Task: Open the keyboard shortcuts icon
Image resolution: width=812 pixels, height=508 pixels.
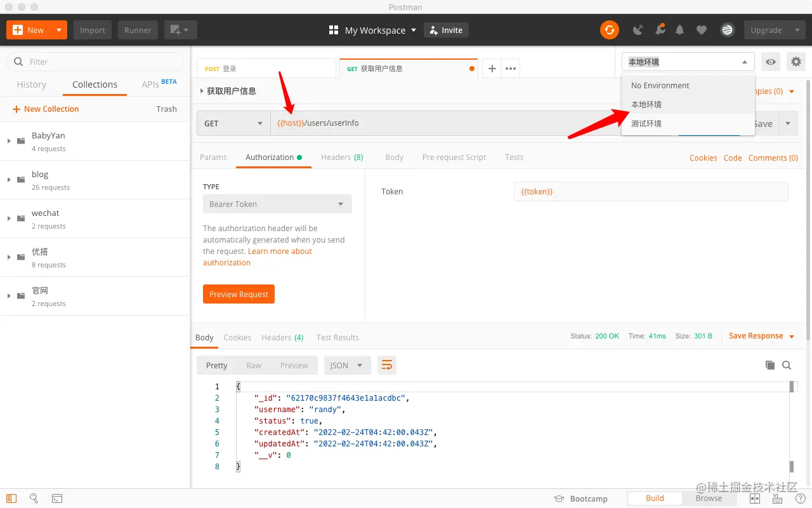Action: (x=777, y=499)
